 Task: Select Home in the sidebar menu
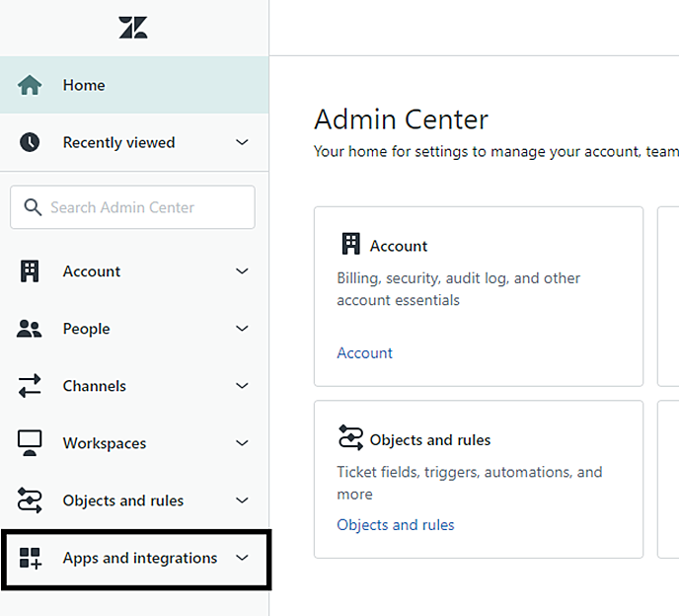click(84, 86)
